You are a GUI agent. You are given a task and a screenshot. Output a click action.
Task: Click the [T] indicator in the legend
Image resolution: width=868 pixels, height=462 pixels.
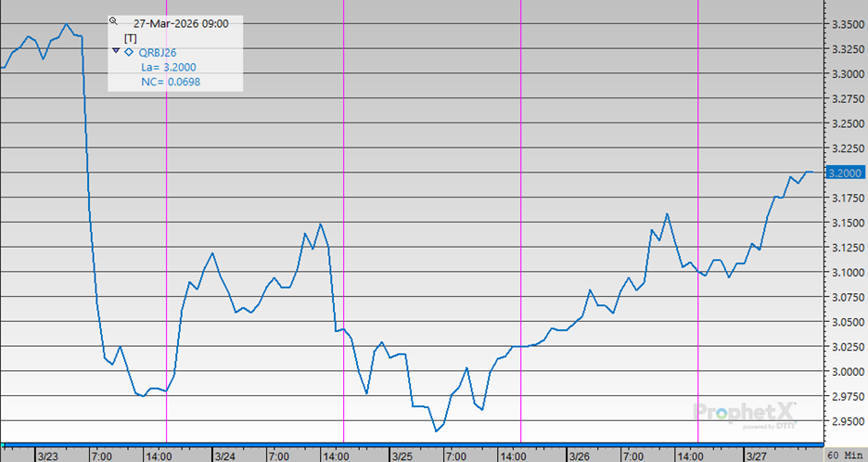pyautogui.click(x=130, y=37)
